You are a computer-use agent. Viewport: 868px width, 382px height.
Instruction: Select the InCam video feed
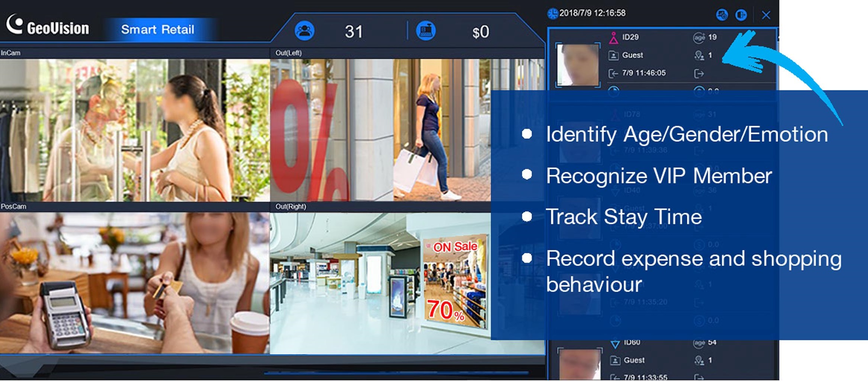tap(135, 130)
